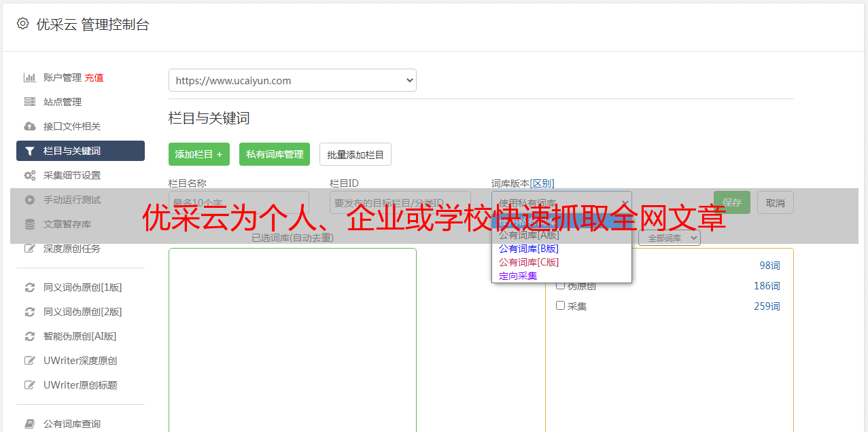
Task: Open the 全部词库 filter dropdown
Action: click(x=670, y=238)
